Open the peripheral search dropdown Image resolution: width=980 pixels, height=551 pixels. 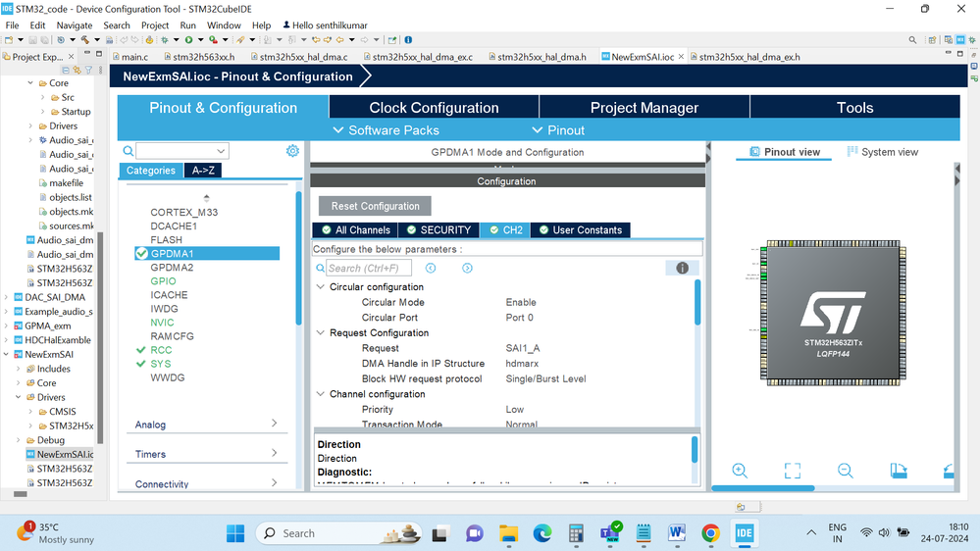(x=221, y=151)
